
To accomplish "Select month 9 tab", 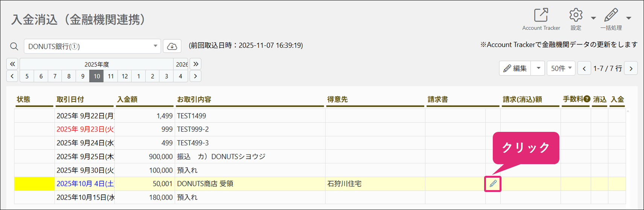I will click(x=83, y=76).
